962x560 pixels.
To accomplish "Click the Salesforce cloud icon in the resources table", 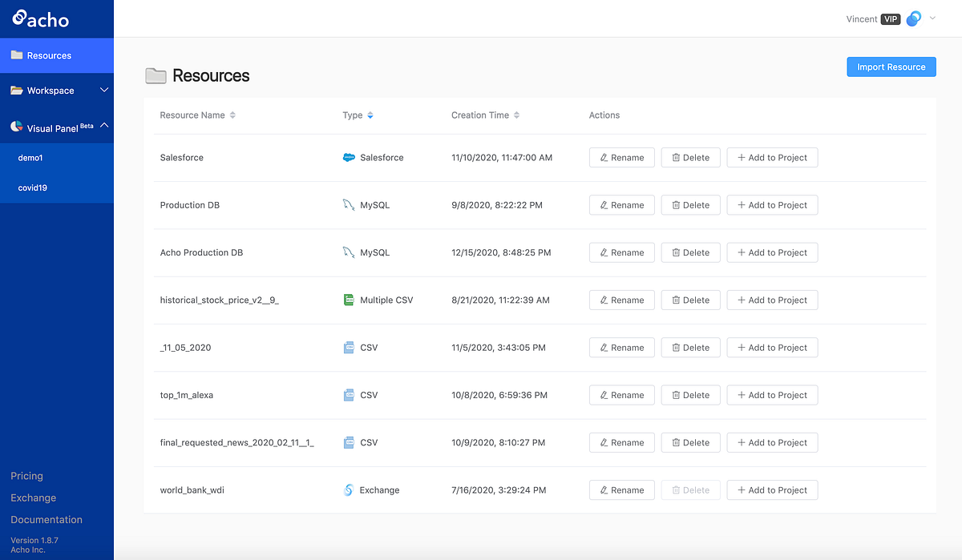I will pyautogui.click(x=350, y=157).
